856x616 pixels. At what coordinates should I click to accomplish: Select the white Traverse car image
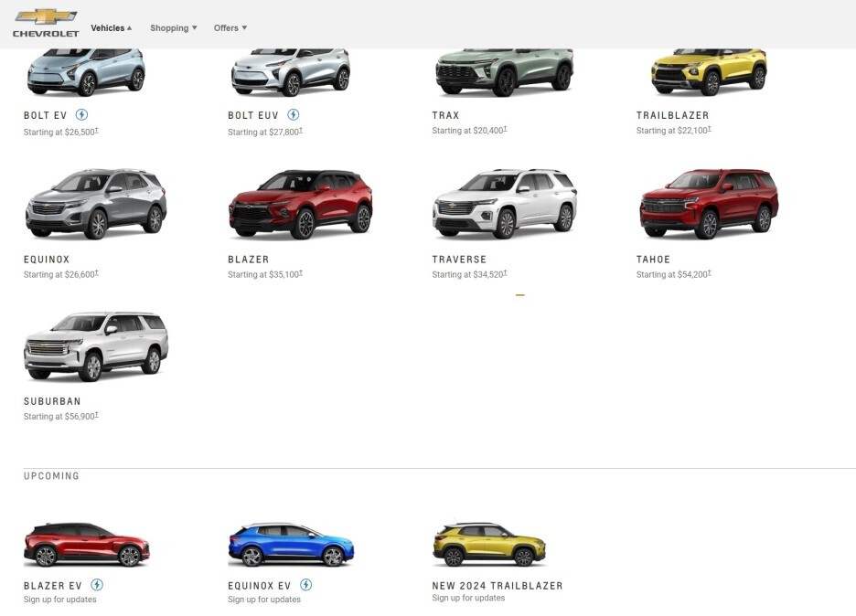pyautogui.click(x=505, y=204)
